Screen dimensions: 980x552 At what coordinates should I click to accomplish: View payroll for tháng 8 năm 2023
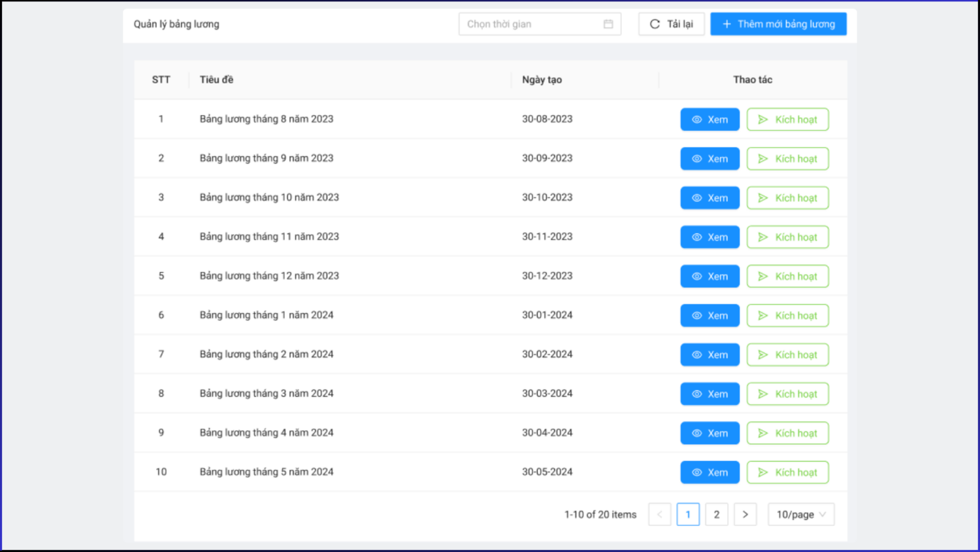[710, 119]
